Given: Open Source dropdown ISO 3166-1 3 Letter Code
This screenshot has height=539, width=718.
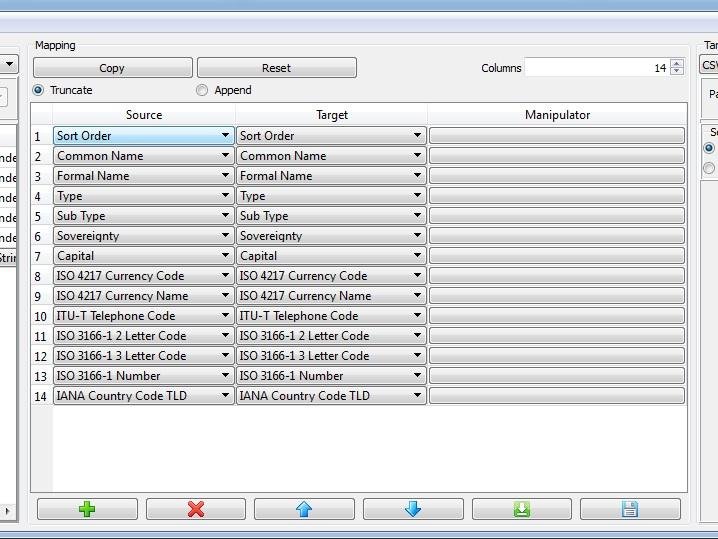Looking at the screenshot, I should point(144,356).
